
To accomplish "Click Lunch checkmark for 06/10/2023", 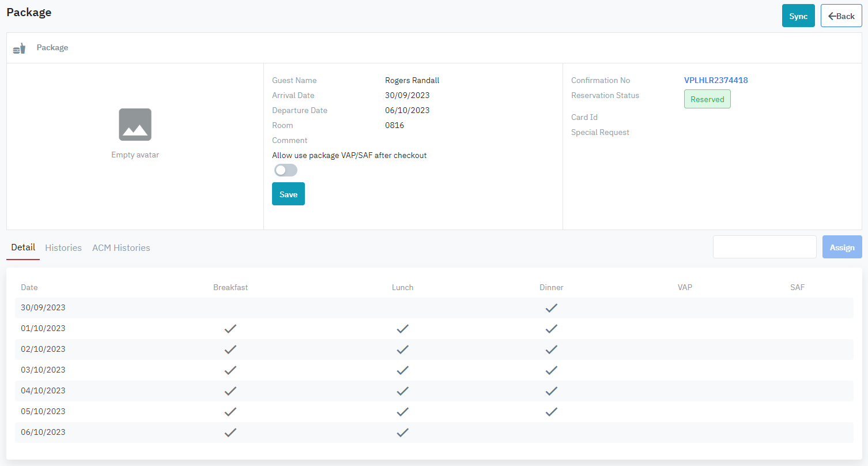I will click(x=402, y=433).
